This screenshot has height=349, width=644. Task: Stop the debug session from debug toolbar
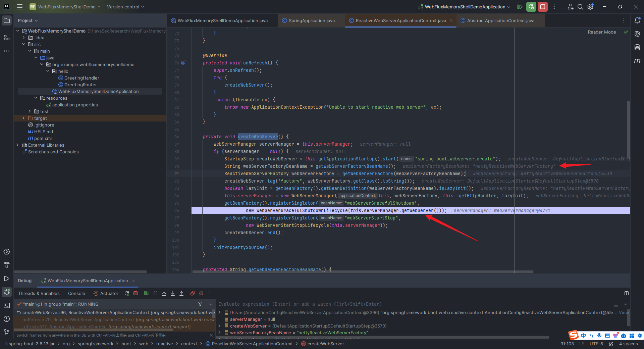tap(136, 293)
